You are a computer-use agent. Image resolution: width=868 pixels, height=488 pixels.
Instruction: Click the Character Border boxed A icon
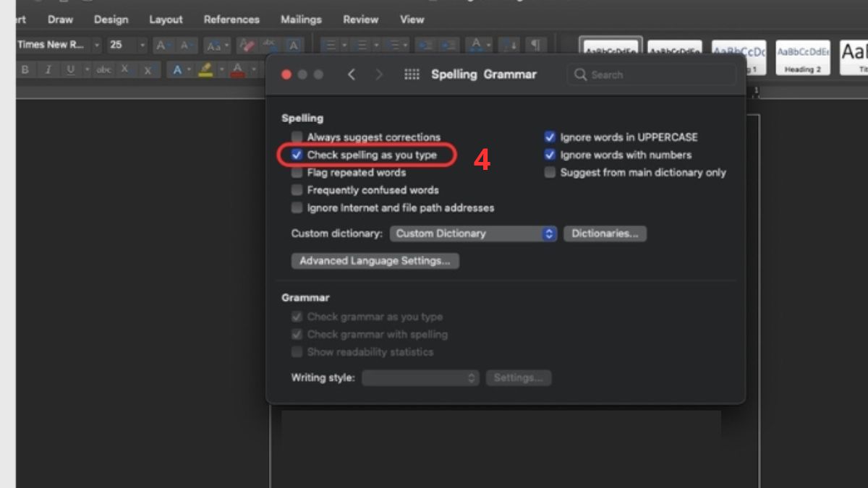click(293, 46)
